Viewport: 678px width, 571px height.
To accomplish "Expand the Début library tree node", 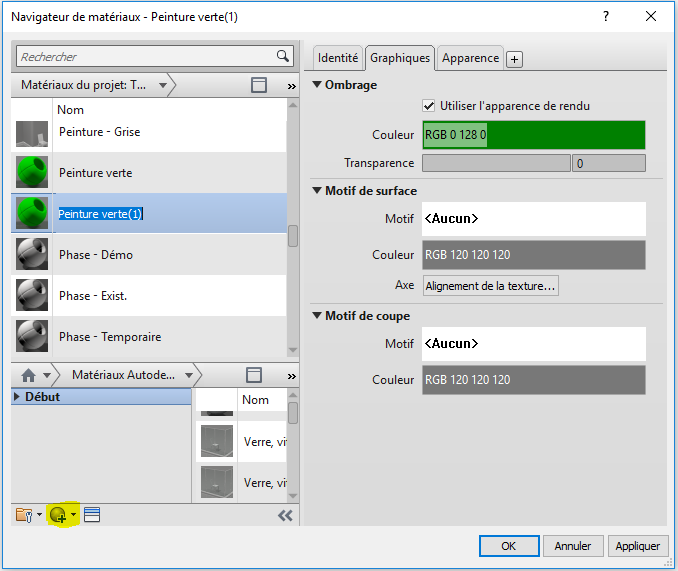I will [x=18, y=397].
